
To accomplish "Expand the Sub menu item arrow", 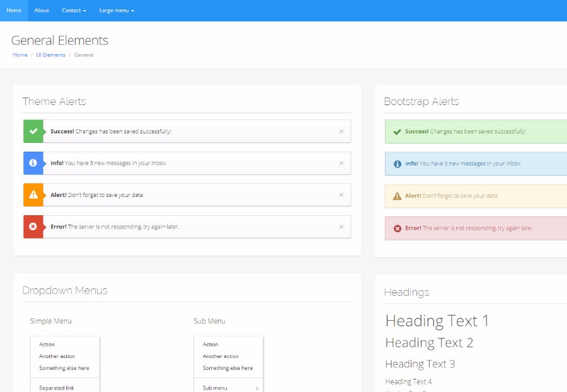I will [x=257, y=388].
